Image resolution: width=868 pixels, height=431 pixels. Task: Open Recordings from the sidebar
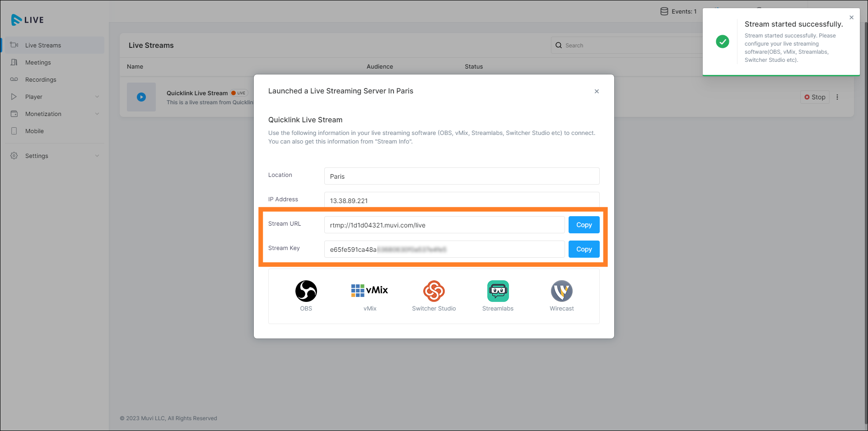tap(41, 79)
